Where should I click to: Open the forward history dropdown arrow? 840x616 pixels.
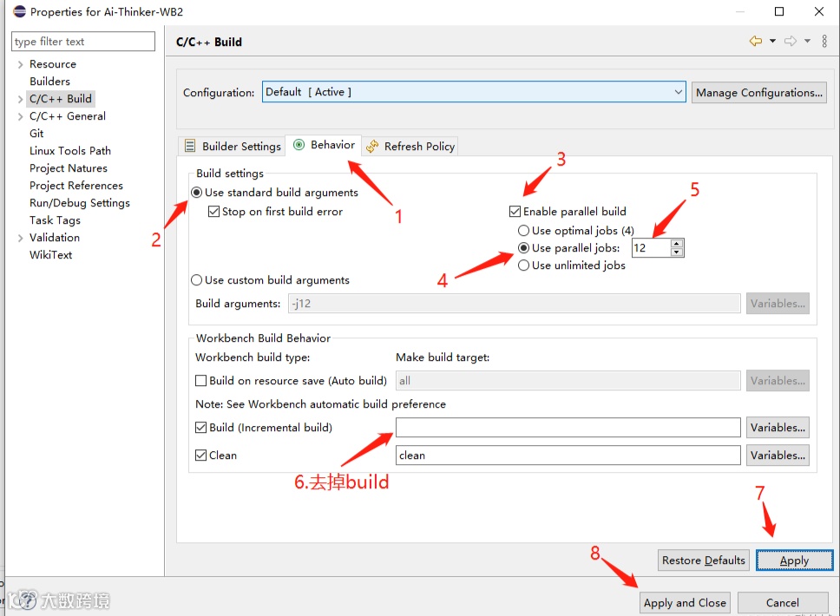pyautogui.click(x=807, y=42)
